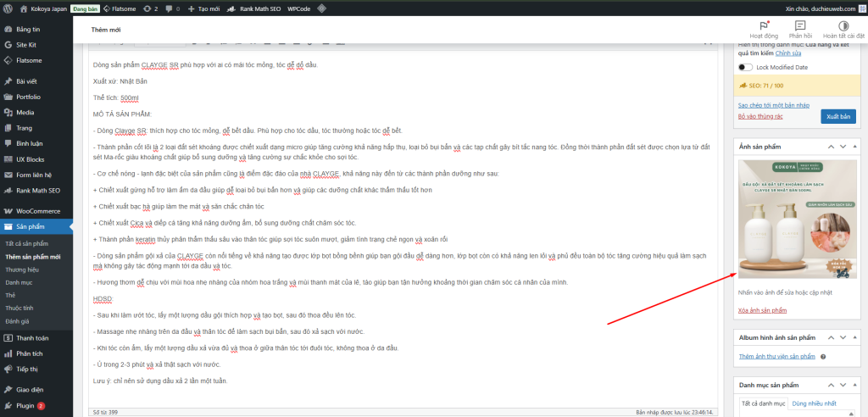This screenshot has width=868, height=417.
Task: Click the WordPress logo in admin bar
Action: 8,8
